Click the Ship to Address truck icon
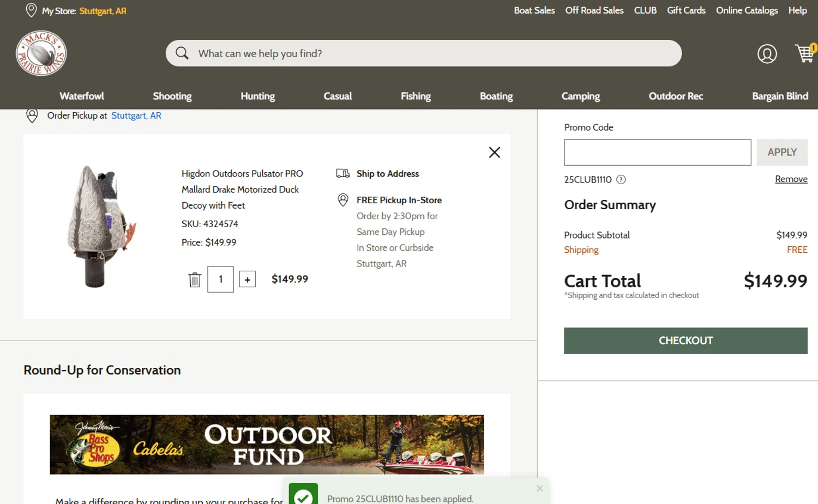 click(x=343, y=173)
